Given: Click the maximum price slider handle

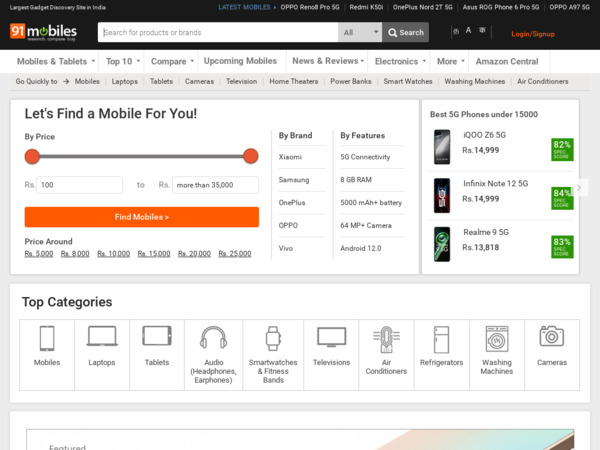Looking at the screenshot, I should coord(251,156).
